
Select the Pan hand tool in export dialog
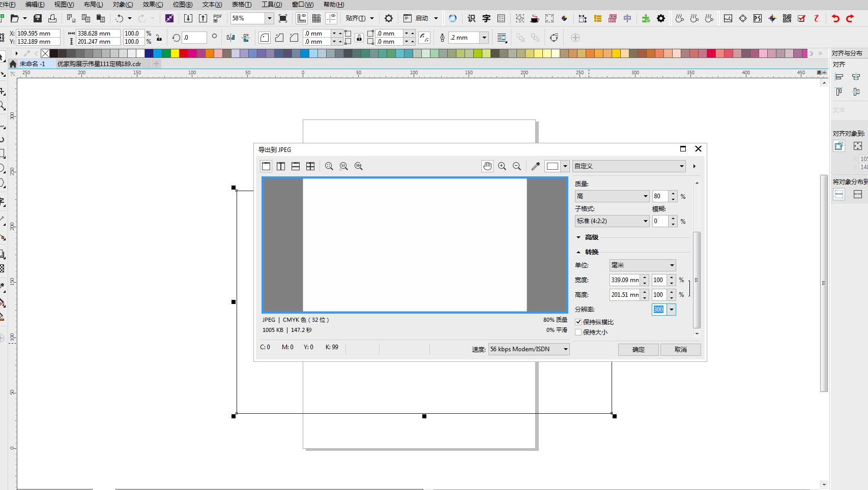coord(487,166)
